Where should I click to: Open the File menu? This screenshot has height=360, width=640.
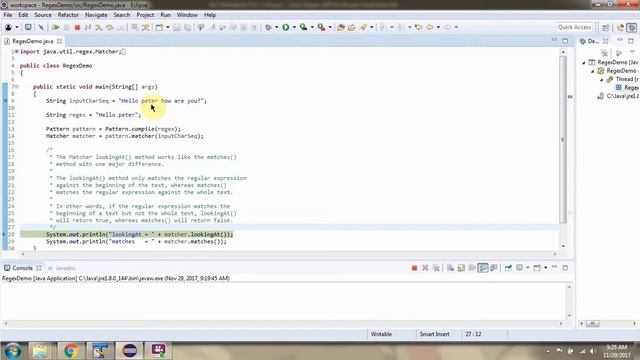[8, 15]
